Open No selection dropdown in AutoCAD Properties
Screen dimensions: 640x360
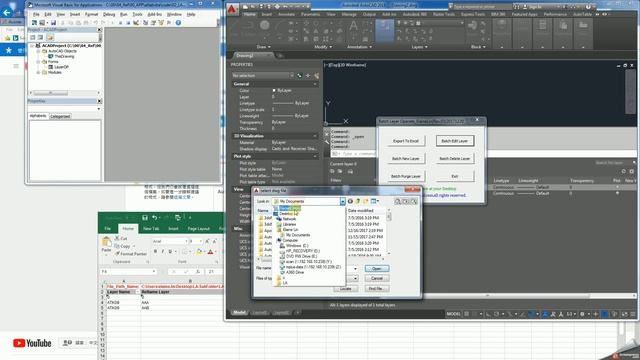292,76
